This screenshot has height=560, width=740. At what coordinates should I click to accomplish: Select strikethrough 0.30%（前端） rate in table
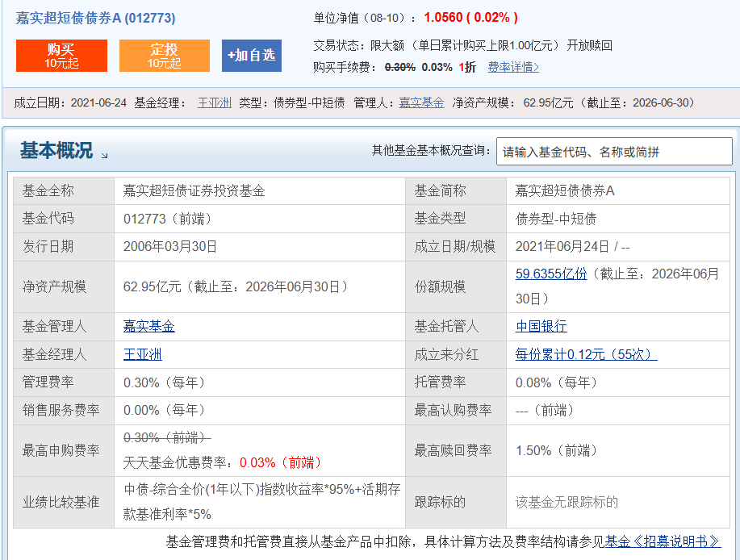[166, 438]
